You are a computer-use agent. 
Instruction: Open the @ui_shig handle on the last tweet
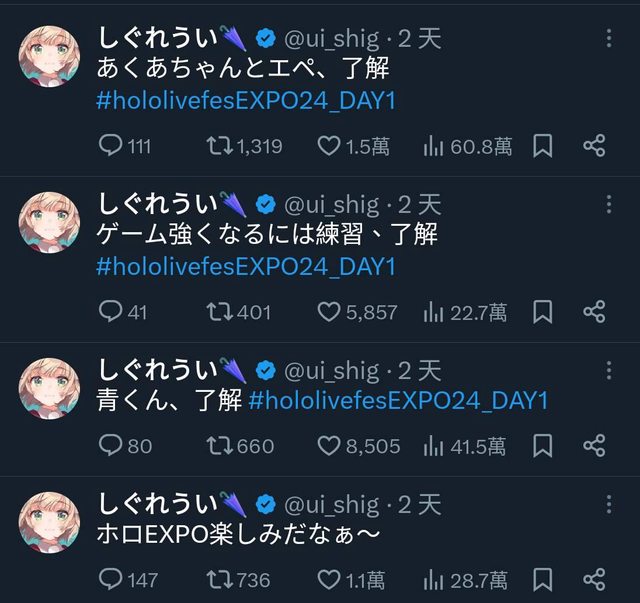click(332, 505)
